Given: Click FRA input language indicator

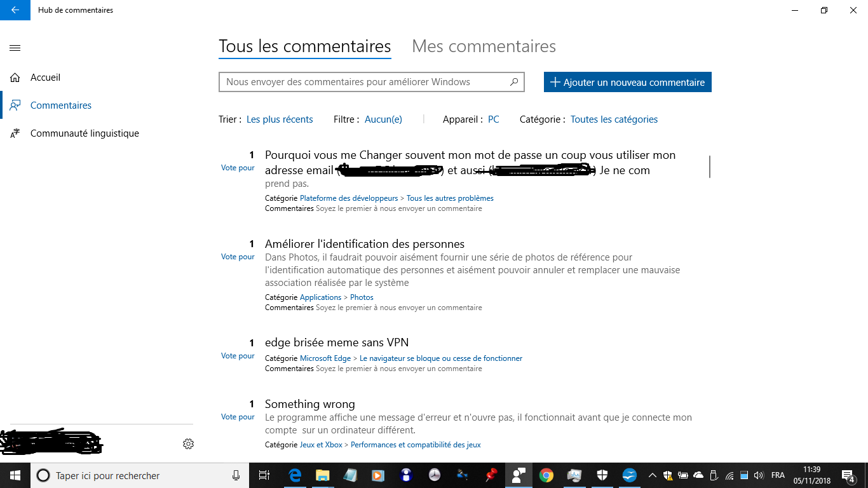Looking at the screenshot, I should click(x=778, y=475).
